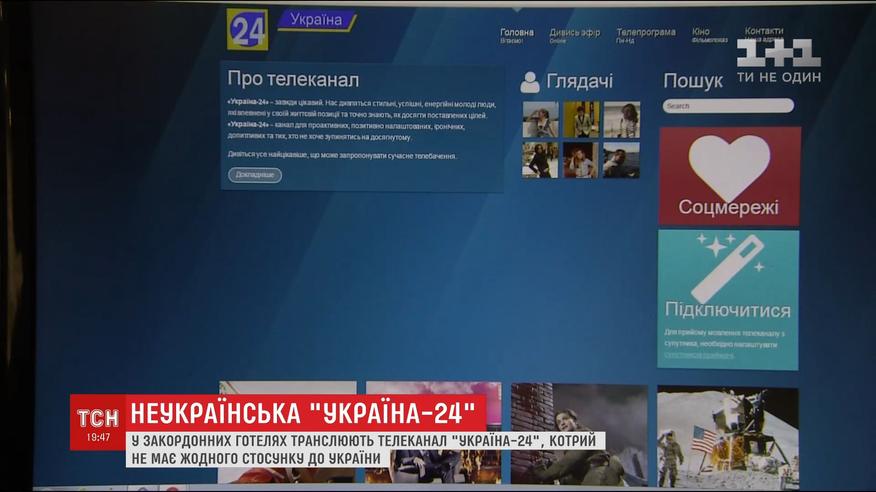Viewport: 876px width, 492px height.
Task: Click into the Search input field
Action: (728, 106)
